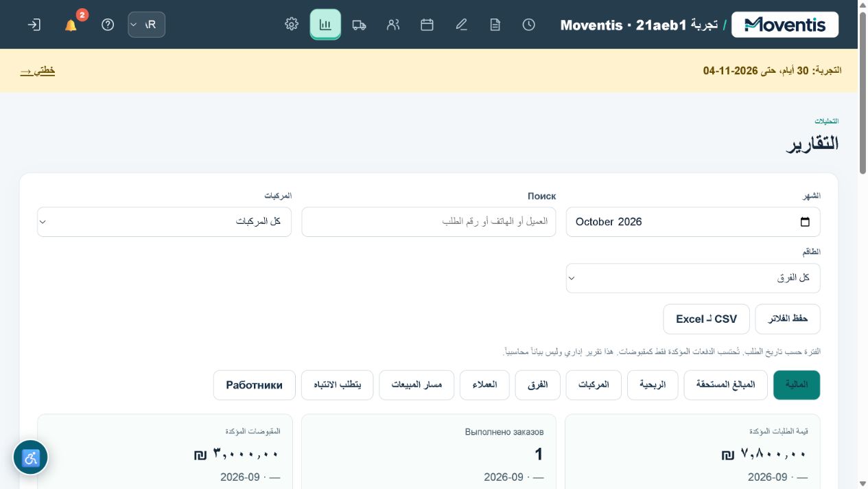The height and width of the screenshot is (489, 868).
Task: Select the العملاء customers tab
Action: coord(484,385)
